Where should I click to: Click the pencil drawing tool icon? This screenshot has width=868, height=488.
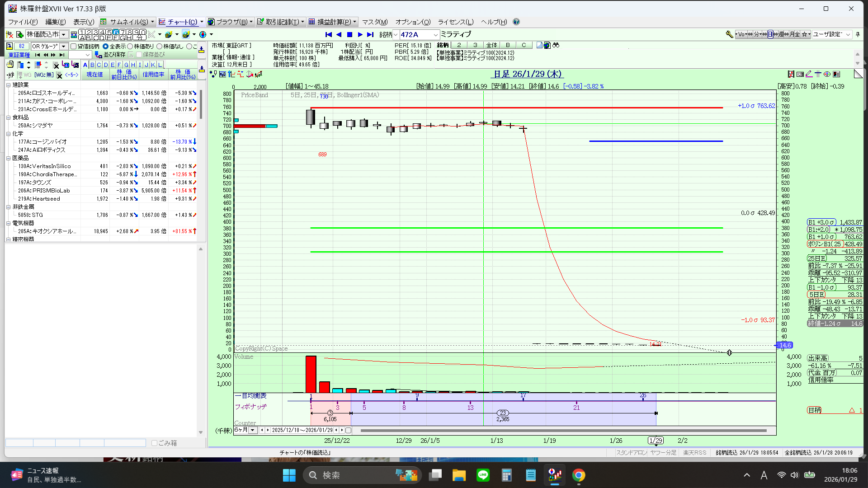coord(809,74)
